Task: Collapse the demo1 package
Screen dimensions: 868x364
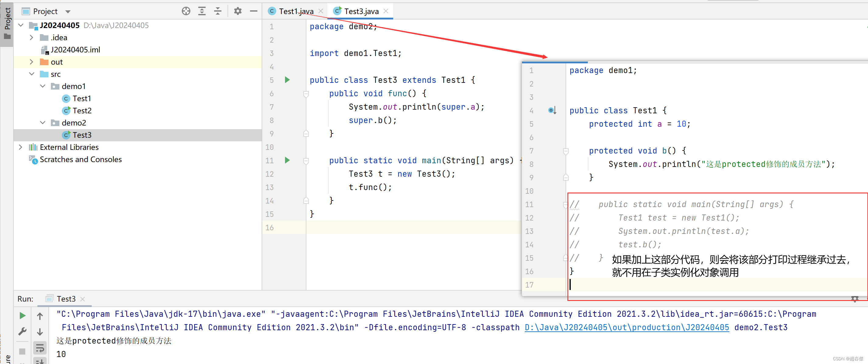Action: pyautogui.click(x=43, y=86)
